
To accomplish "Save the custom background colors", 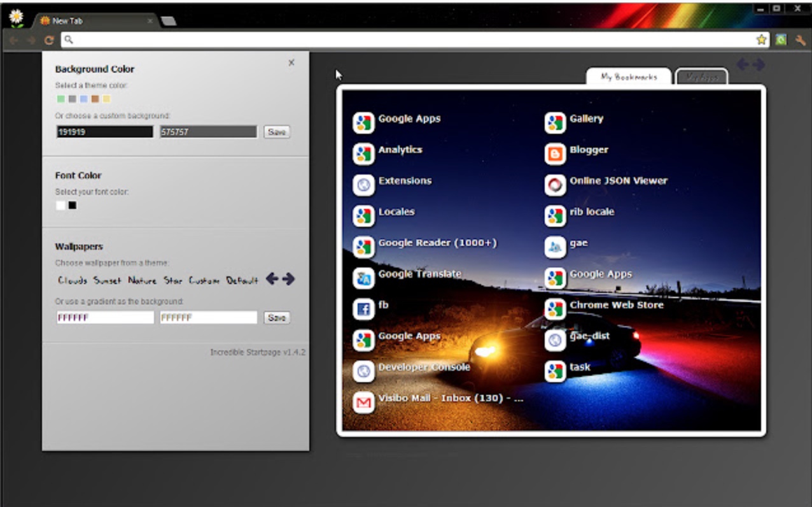I will click(x=277, y=132).
